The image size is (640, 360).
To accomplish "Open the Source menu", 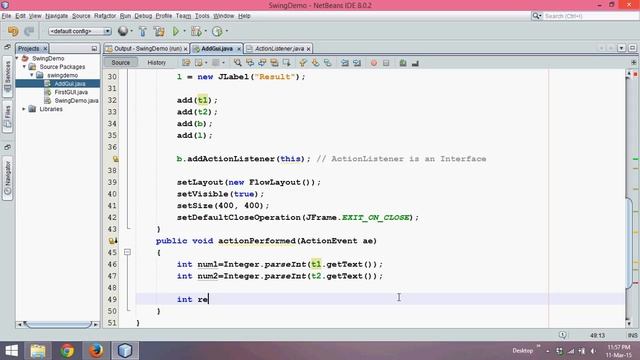I will (x=81, y=16).
